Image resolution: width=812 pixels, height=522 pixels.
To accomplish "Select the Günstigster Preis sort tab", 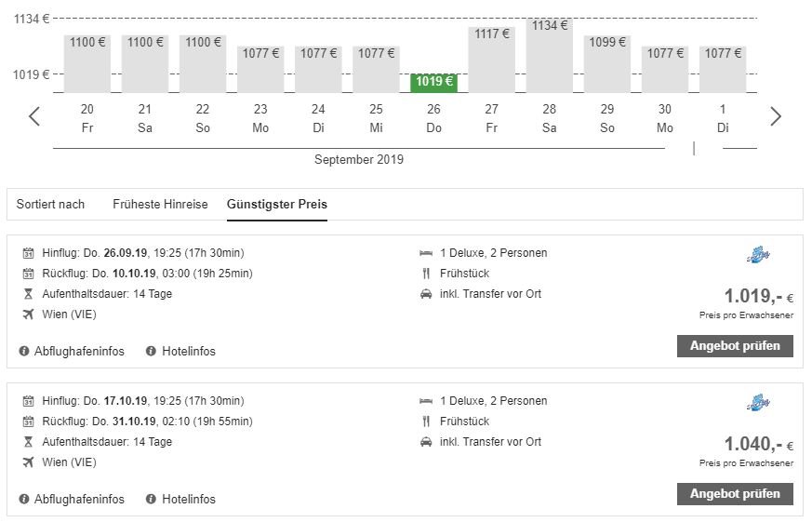I will coord(277,204).
